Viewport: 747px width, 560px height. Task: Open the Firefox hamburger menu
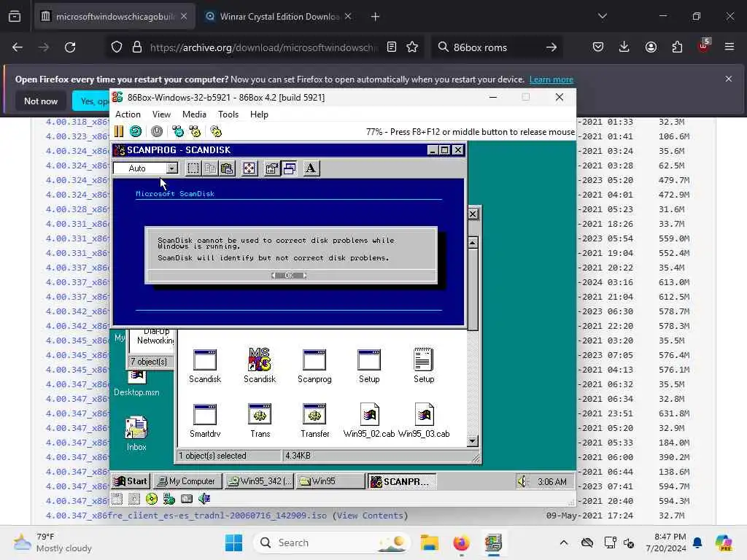(729, 47)
